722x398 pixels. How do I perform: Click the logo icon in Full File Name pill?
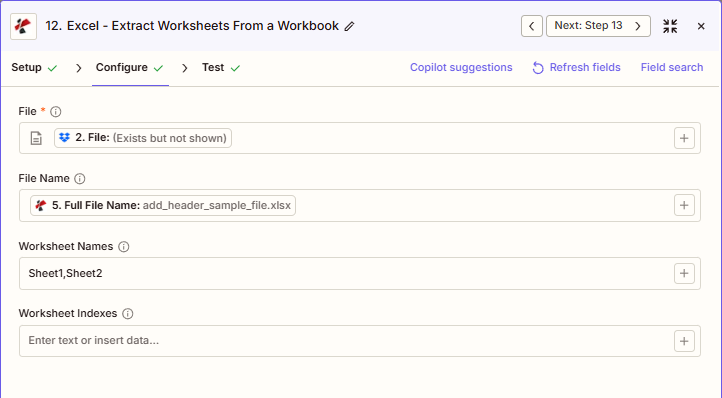pos(41,205)
